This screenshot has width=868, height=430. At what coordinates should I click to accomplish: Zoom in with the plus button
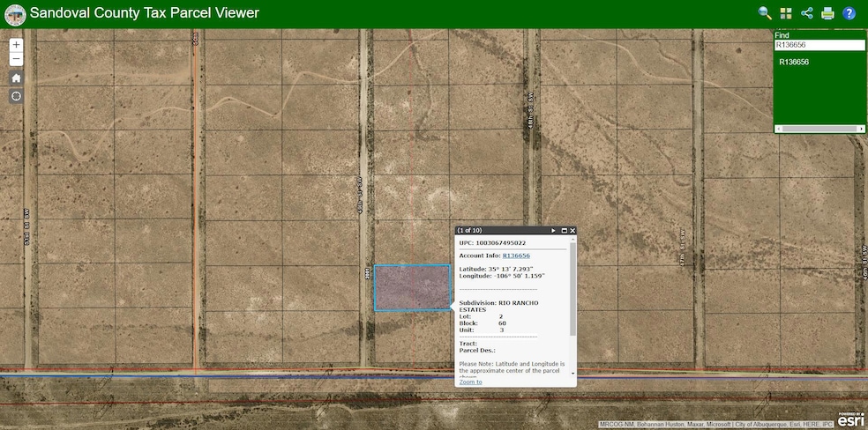(x=16, y=45)
